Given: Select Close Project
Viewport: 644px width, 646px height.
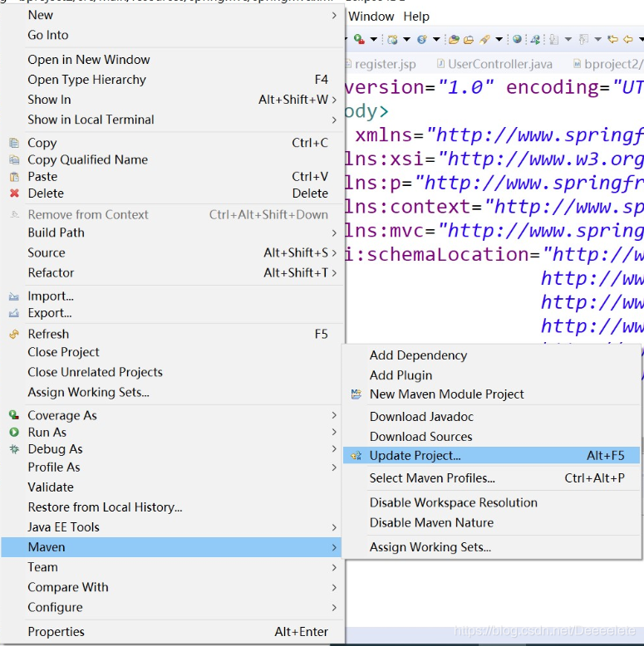Looking at the screenshot, I should tap(171, 352).
